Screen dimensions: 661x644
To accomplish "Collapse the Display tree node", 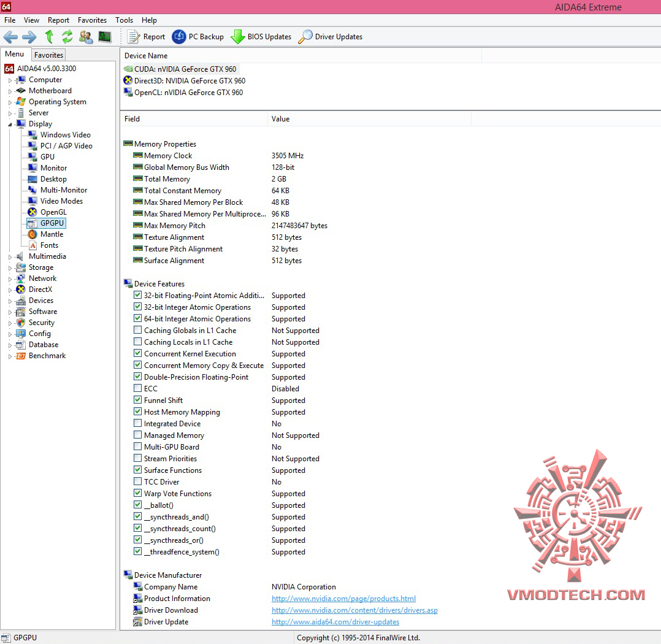I will (10, 125).
